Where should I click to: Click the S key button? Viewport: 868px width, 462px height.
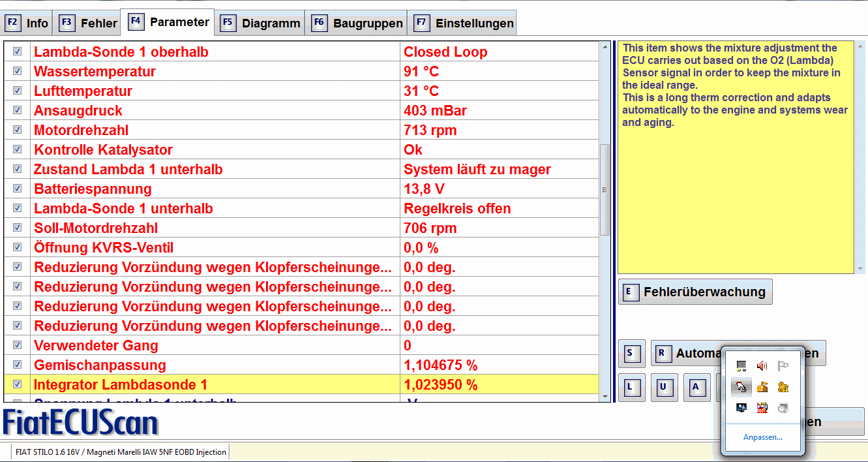coord(631,354)
